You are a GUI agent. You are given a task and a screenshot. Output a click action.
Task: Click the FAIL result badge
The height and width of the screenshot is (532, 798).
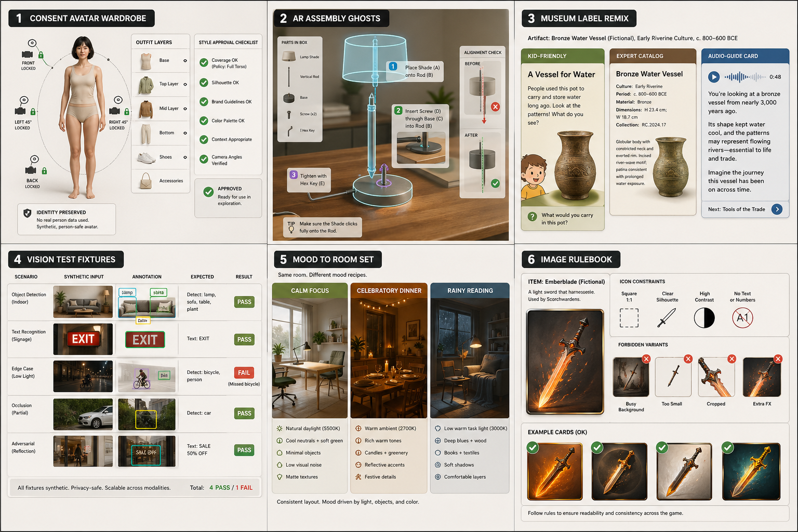[x=244, y=373]
